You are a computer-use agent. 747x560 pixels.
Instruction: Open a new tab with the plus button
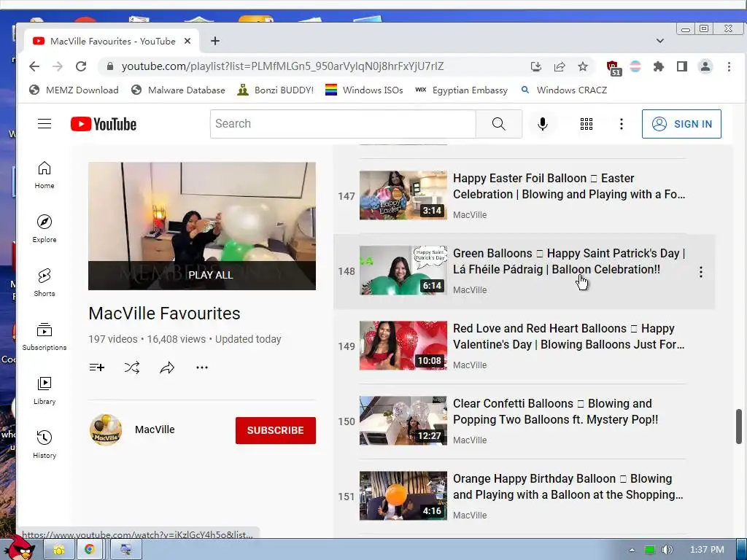pyautogui.click(x=215, y=41)
